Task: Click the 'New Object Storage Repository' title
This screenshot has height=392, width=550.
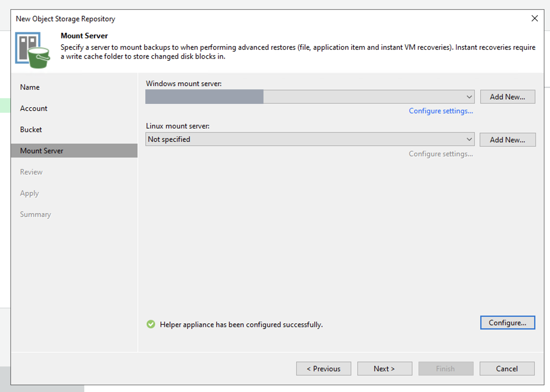Action: (x=65, y=19)
